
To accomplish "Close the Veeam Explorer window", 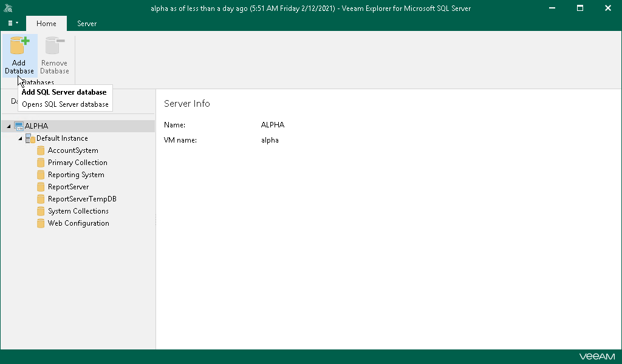I will point(607,8).
